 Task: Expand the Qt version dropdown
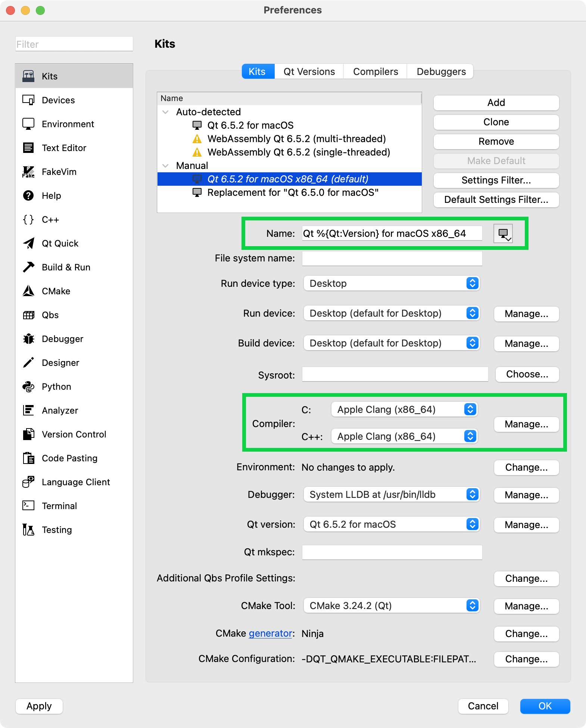[391, 524]
